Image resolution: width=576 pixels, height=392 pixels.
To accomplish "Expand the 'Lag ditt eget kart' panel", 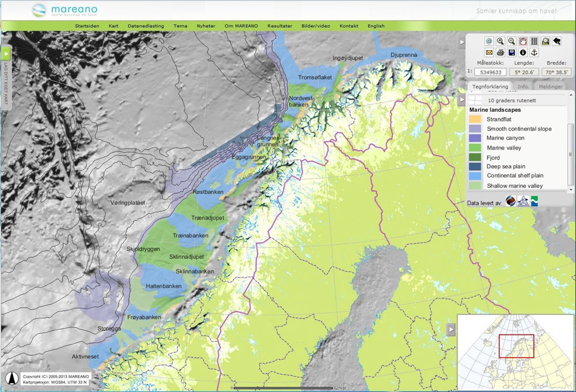I will 6,54.
